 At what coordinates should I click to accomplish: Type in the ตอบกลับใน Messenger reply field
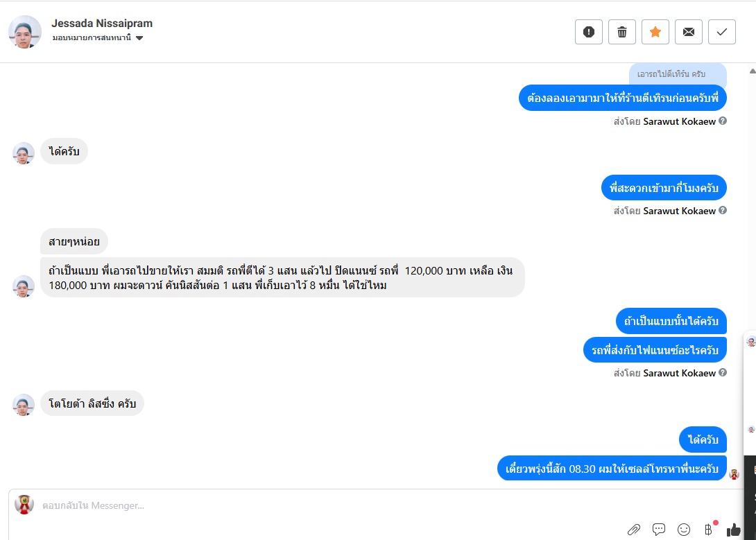pyautogui.click(x=277, y=505)
